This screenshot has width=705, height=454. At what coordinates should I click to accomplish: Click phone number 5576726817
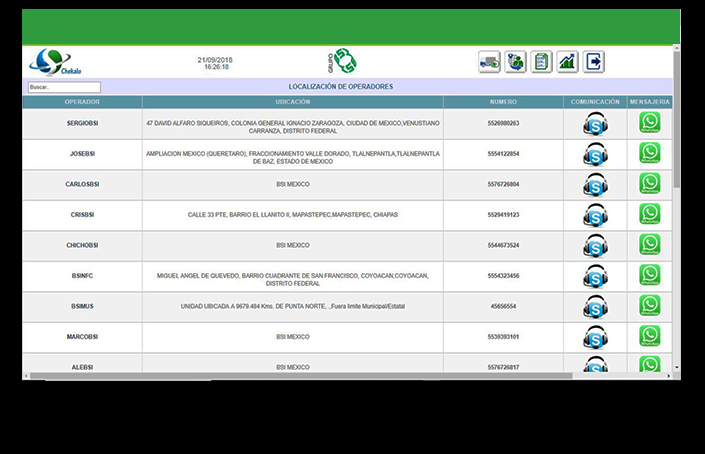tap(503, 367)
